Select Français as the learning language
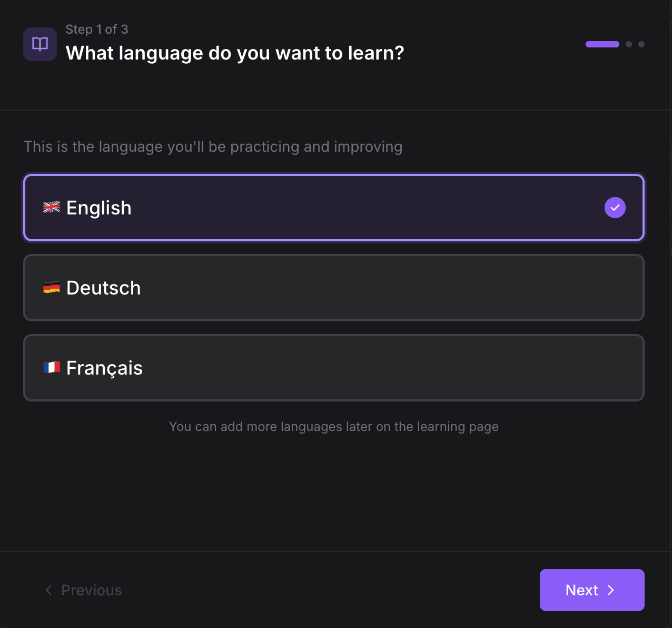Image resolution: width=672 pixels, height=628 pixels. [333, 367]
